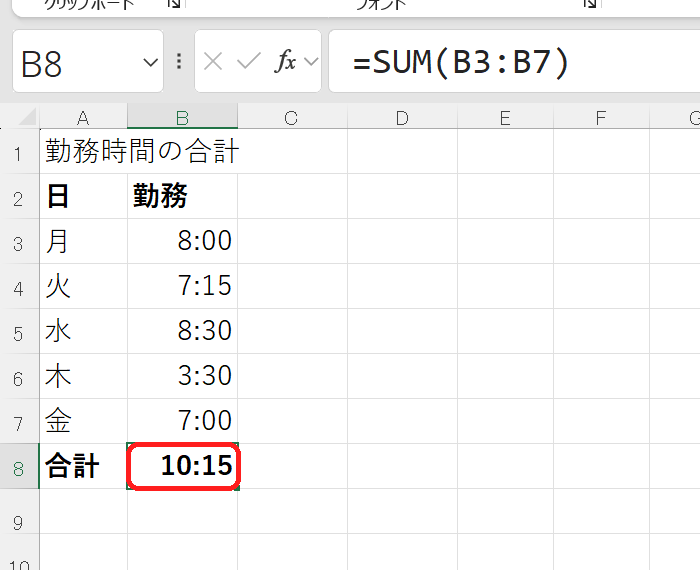Image resolution: width=700 pixels, height=570 pixels.
Task: Select row 2 header
Action: (x=19, y=196)
